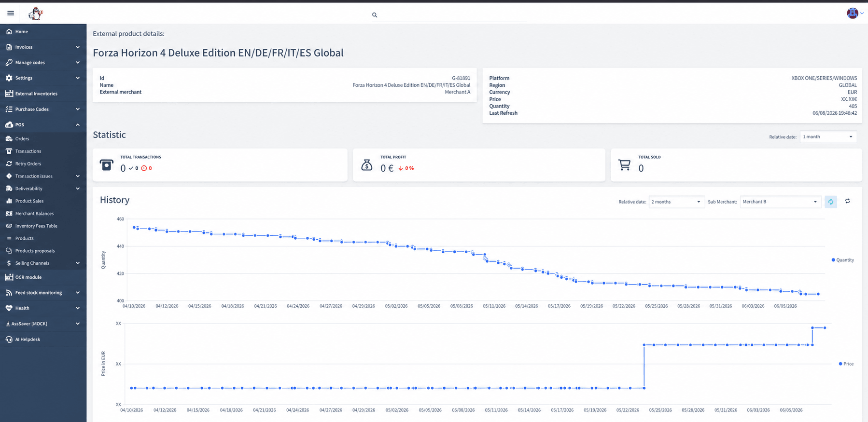Image resolution: width=868 pixels, height=422 pixels.
Task: Click the Merchant Balances icon
Action: [9, 213]
